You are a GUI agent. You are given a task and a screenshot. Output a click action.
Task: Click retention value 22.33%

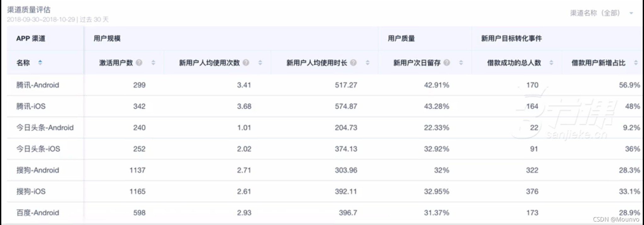pyautogui.click(x=436, y=128)
